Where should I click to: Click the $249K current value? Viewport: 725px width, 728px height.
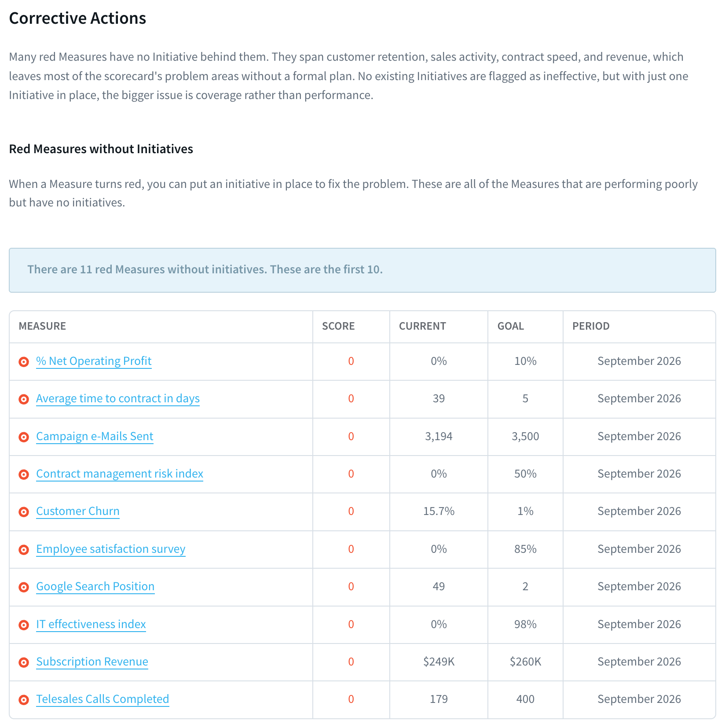point(439,662)
